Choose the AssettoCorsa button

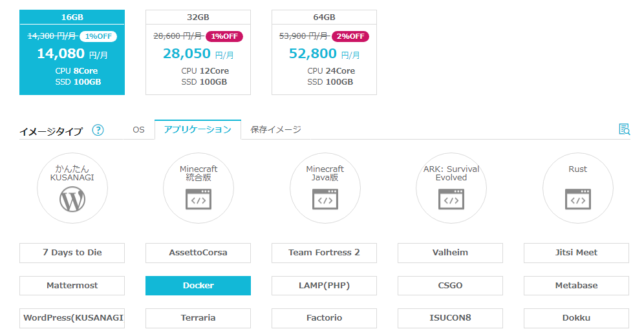pyautogui.click(x=198, y=253)
